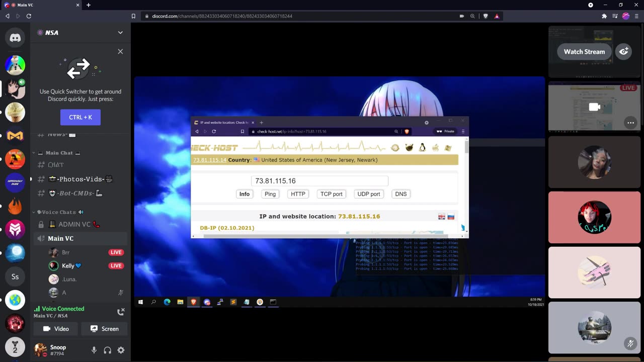
Task: Open Discord home direct messages icon
Action: pos(15,37)
